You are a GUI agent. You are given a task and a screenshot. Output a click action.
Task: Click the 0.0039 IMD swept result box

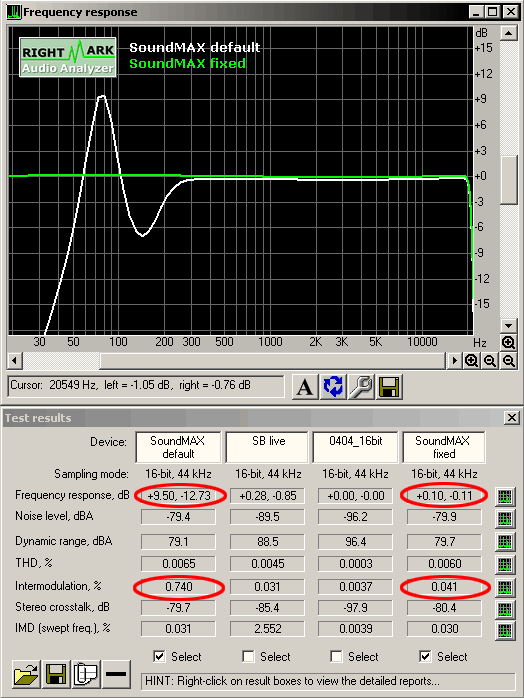355,629
